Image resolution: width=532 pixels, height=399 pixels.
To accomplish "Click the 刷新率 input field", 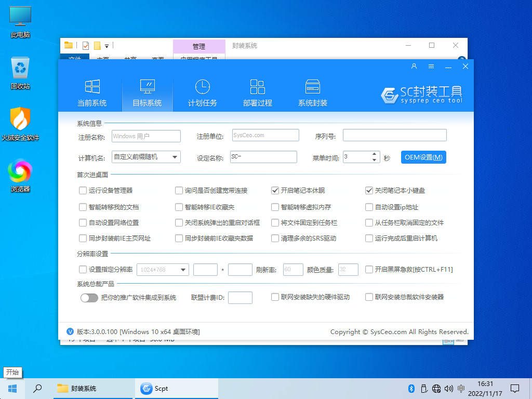I will click(x=293, y=270).
